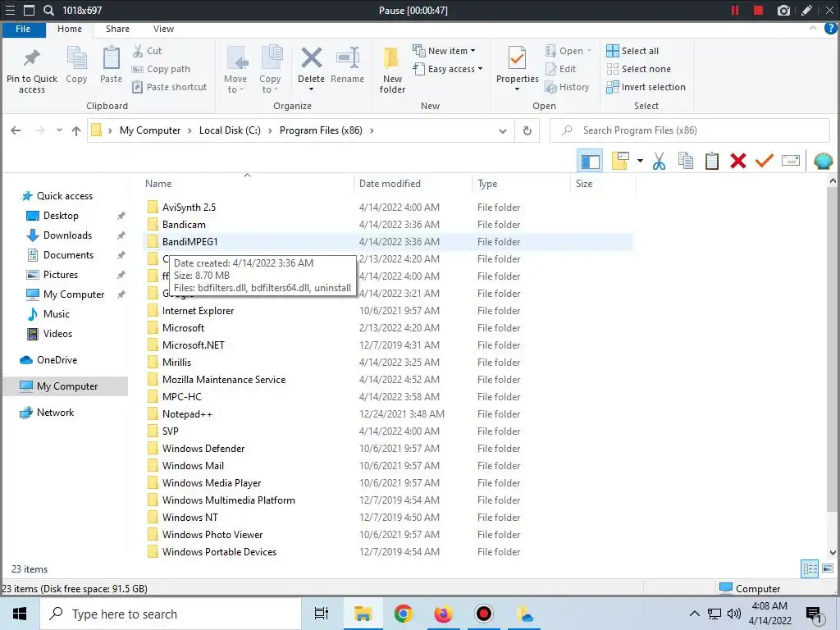Click the Copy pages toolbar icon
The height and width of the screenshot is (630, 840).
(x=685, y=161)
